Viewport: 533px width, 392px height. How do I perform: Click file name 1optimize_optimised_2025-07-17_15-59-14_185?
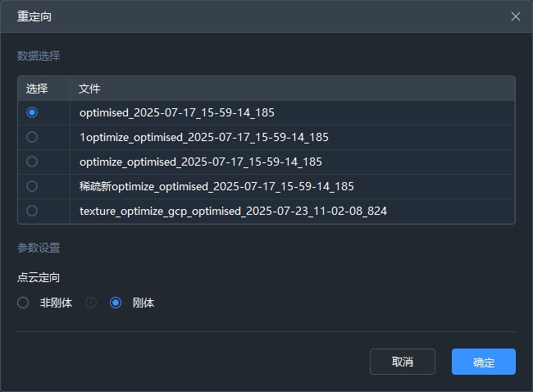pos(204,137)
